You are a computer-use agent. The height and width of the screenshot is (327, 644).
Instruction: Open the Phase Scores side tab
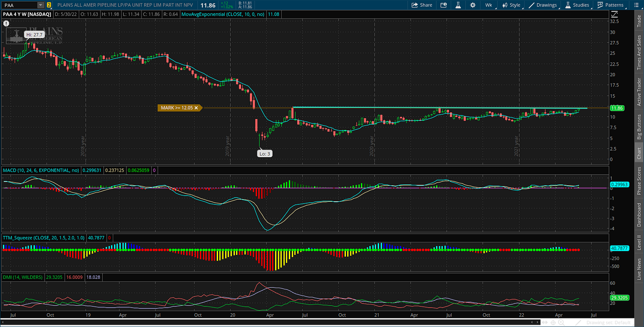639,181
